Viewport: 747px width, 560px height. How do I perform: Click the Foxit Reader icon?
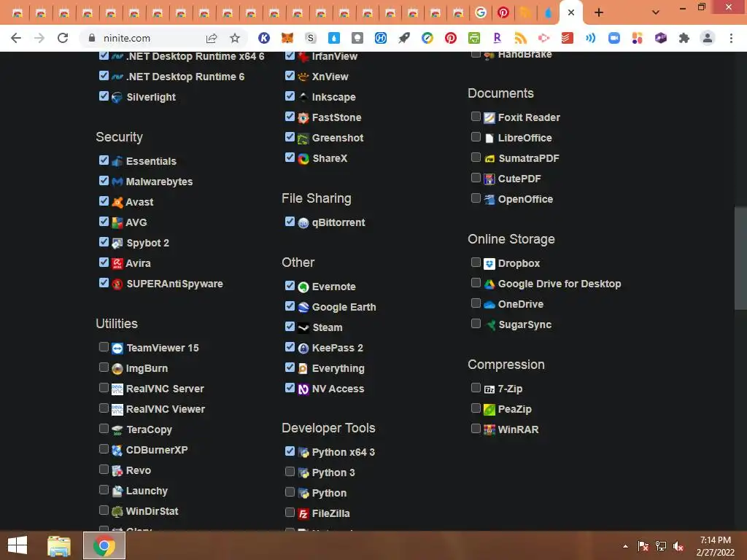click(489, 117)
